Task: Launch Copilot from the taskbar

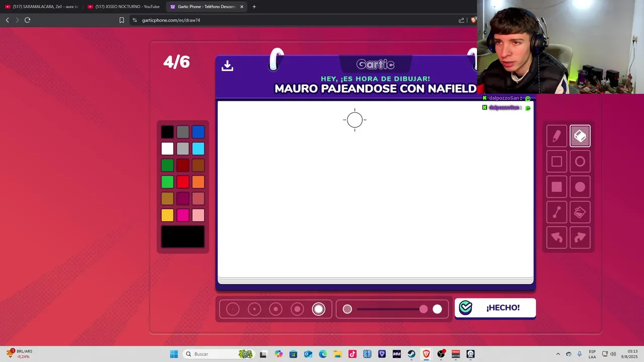Action: 279,354
